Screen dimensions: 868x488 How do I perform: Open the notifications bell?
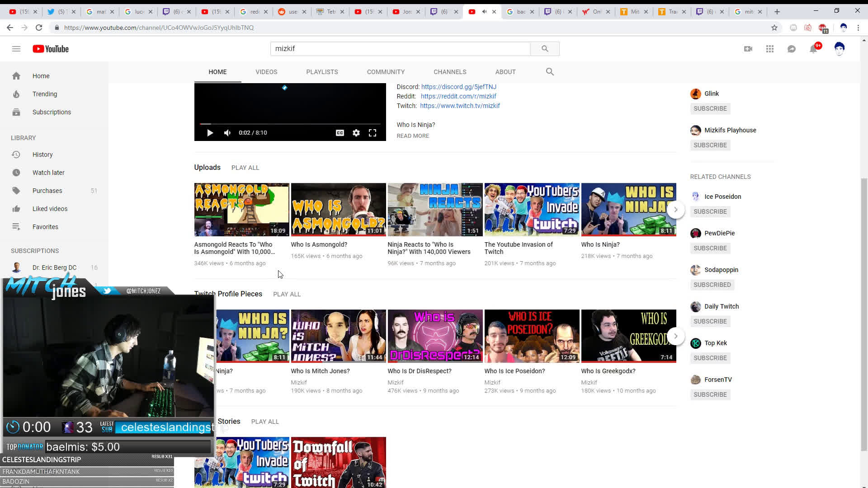pyautogui.click(x=813, y=49)
